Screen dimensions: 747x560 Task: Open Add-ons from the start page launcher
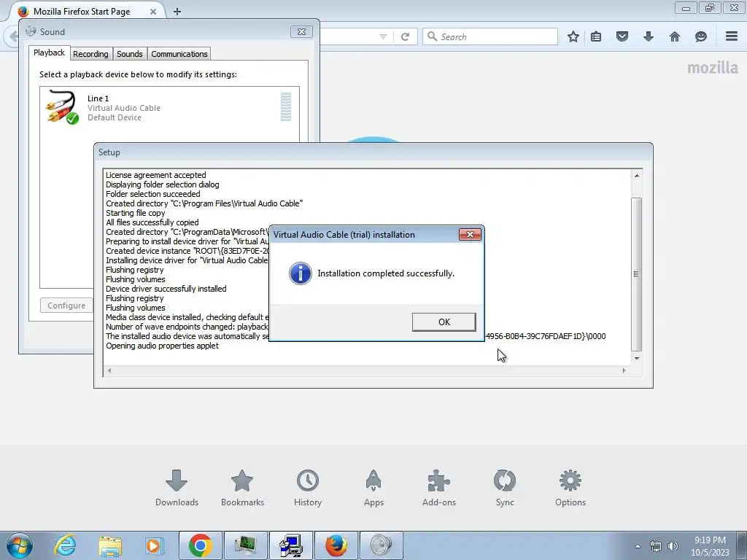tap(438, 489)
